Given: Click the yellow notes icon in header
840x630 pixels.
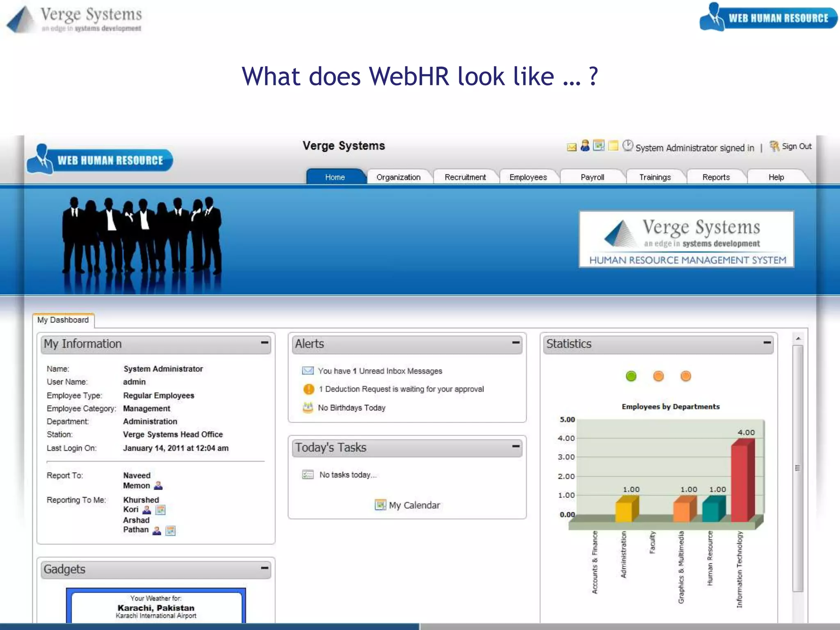Looking at the screenshot, I should [x=613, y=146].
